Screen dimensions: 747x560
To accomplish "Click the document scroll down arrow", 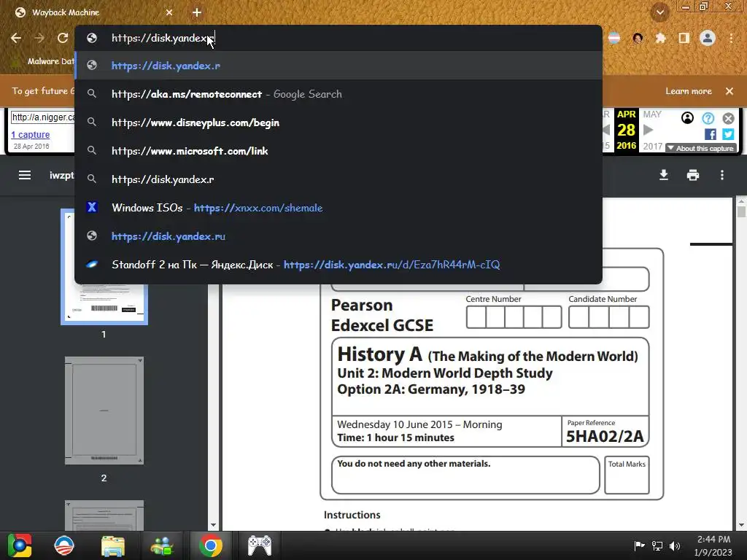I will coord(741,525).
